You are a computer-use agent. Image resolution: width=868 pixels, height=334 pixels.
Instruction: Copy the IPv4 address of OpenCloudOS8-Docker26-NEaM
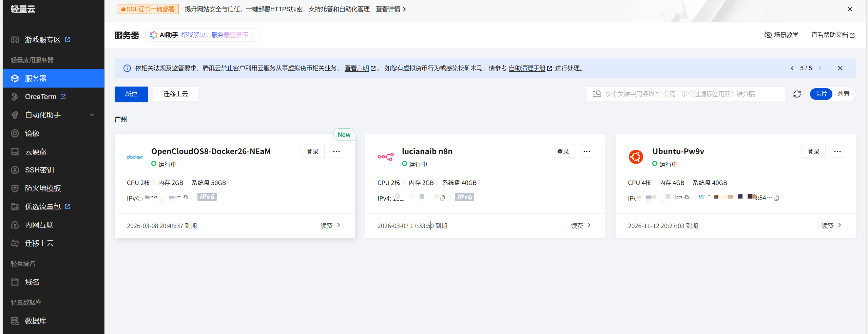(x=185, y=197)
